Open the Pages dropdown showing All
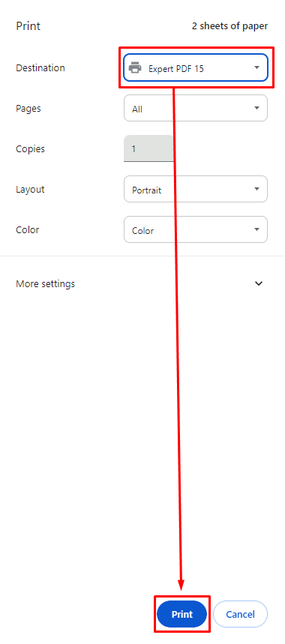The image size is (285, 644). pyautogui.click(x=196, y=108)
